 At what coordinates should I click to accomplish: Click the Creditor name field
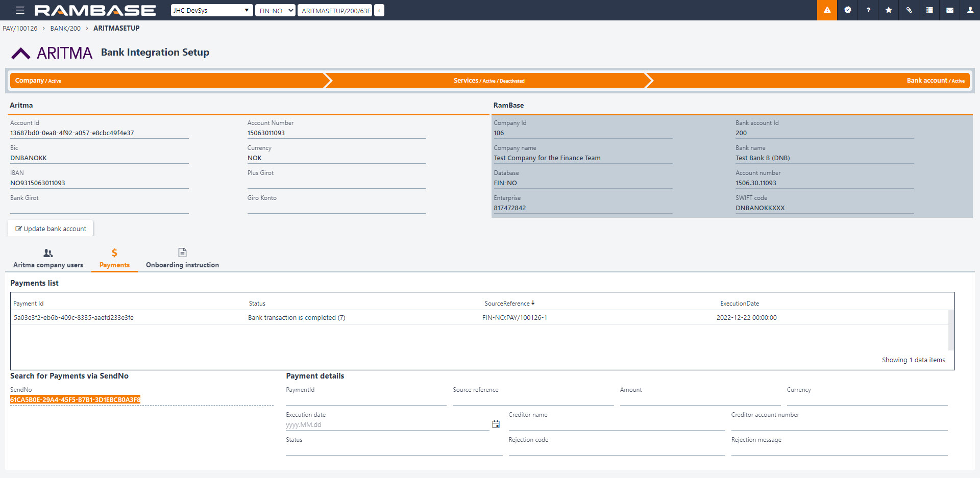click(x=617, y=424)
